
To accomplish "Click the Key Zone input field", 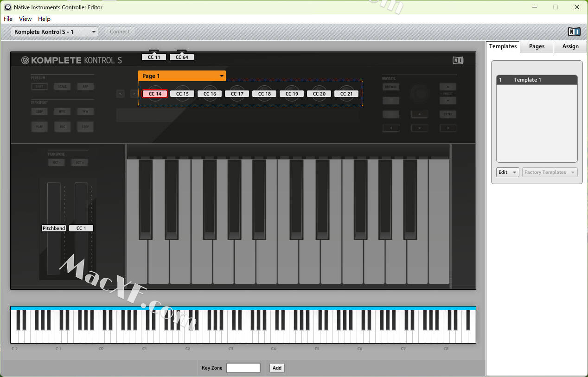I will point(243,368).
